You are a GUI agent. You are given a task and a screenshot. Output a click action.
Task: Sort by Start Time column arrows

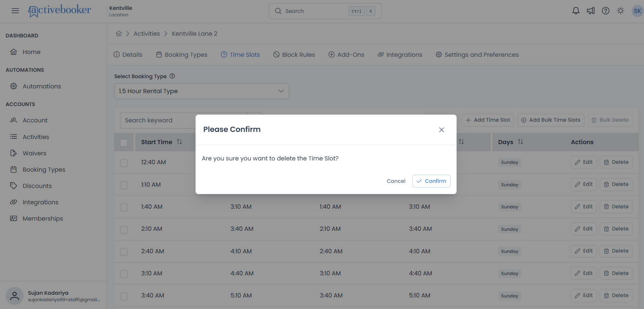click(x=180, y=142)
